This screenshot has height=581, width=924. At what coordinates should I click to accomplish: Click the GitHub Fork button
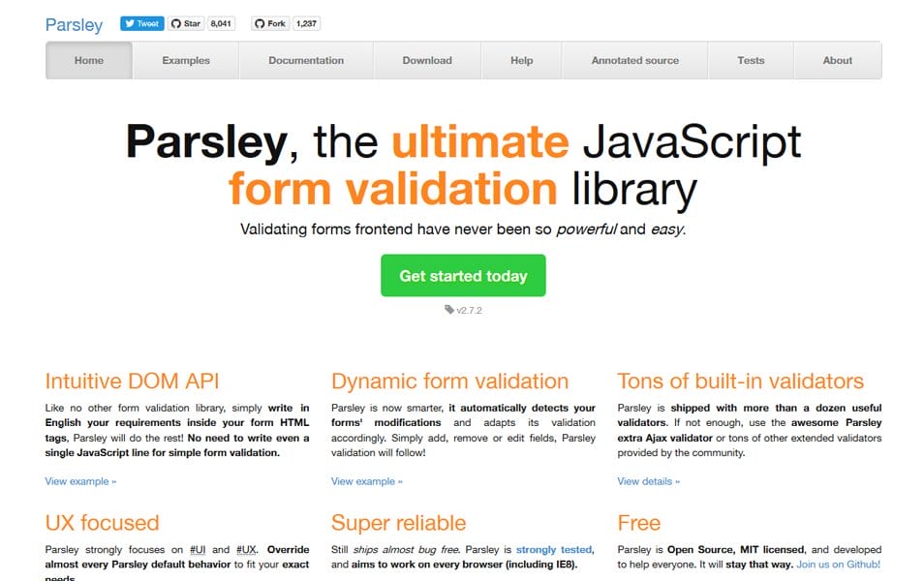(x=269, y=23)
